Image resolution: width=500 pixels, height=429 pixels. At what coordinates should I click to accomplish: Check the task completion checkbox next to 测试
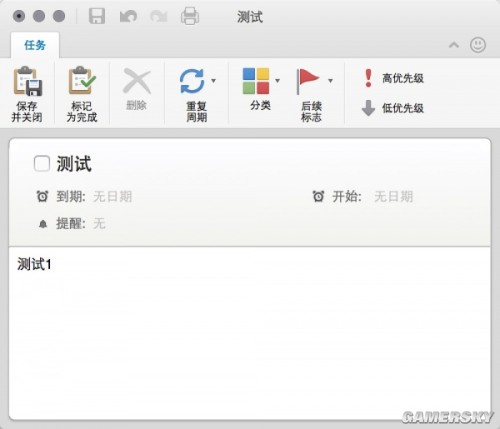click(42, 164)
